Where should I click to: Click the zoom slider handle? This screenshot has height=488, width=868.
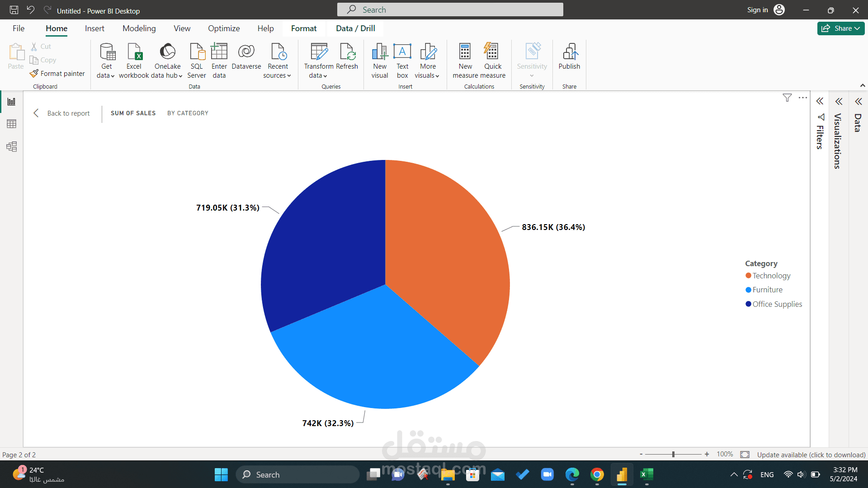click(x=673, y=454)
